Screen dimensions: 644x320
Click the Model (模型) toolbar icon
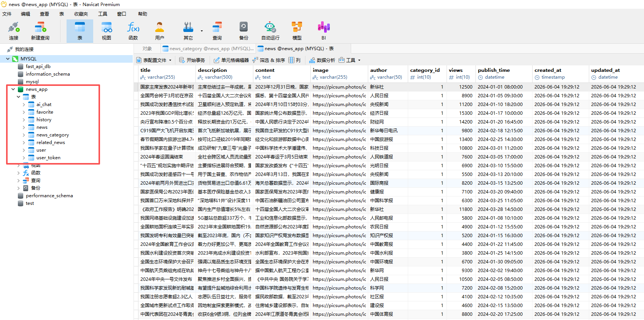[297, 31]
